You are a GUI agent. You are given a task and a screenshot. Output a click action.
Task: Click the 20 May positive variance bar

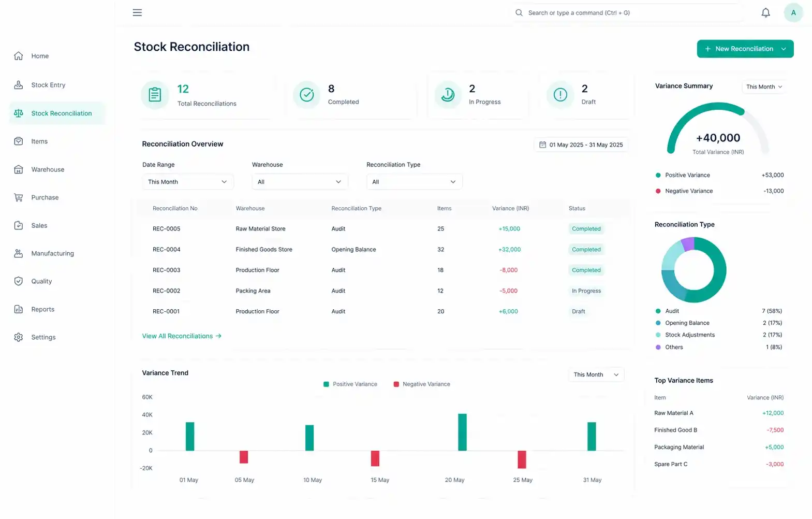coord(462,432)
